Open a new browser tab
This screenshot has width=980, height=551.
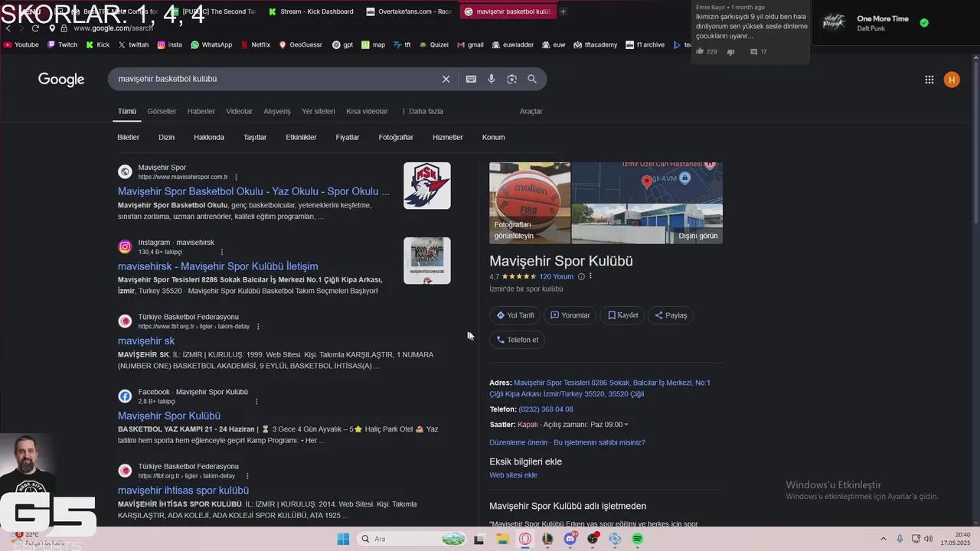pyautogui.click(x=563, y=11)
